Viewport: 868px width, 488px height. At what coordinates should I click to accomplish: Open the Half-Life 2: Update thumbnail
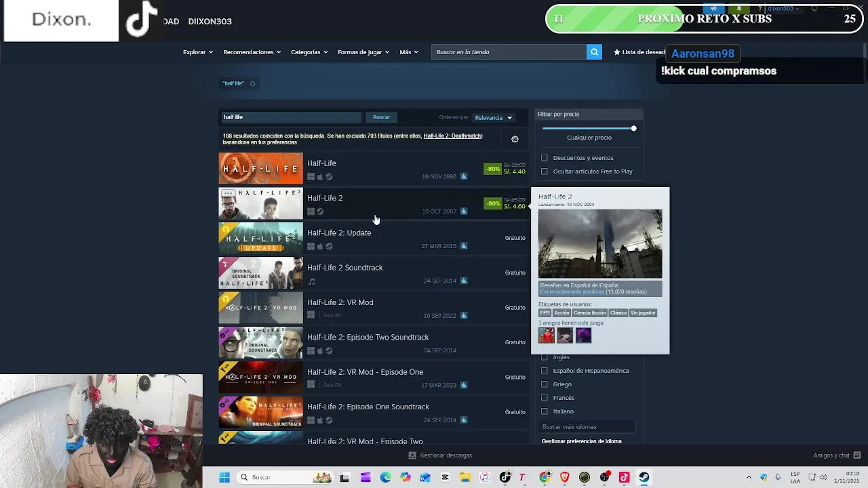260,238
